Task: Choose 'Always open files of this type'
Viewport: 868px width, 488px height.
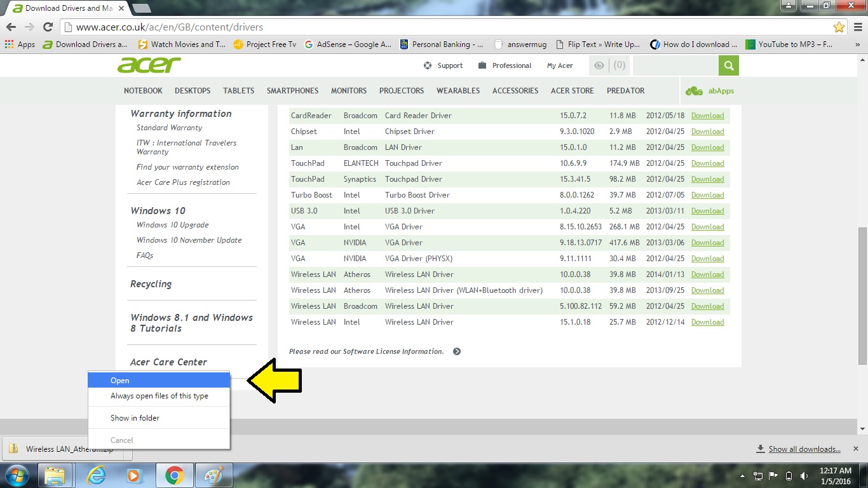Action: (159, 396)
